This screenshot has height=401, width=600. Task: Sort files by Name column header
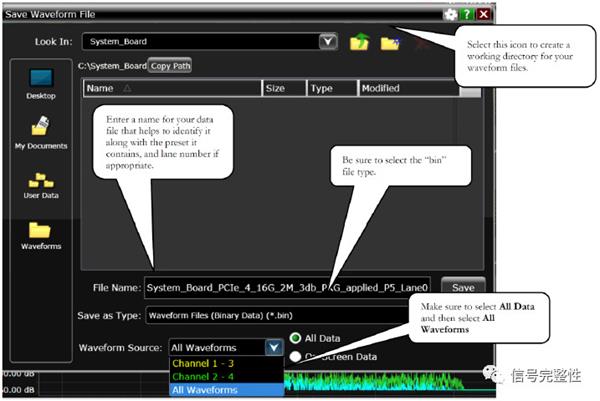pos(172,88)
